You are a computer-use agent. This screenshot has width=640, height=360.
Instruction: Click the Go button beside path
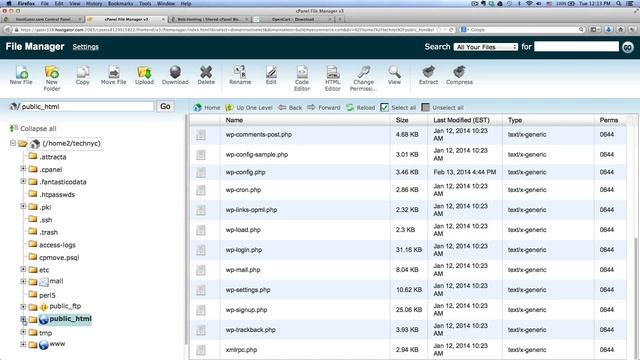pyautogui.click(x=165, y=107)
